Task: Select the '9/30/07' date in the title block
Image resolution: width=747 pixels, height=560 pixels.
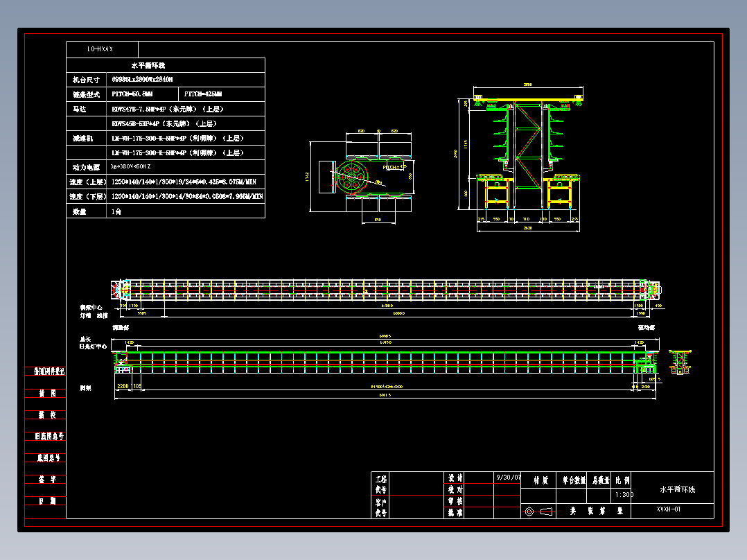Action: coord(509,477)
